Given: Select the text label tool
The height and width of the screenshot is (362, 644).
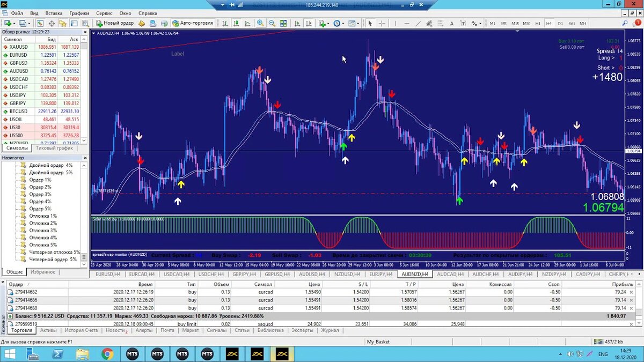Looking at the screenshot, I should tap(463, 23).
